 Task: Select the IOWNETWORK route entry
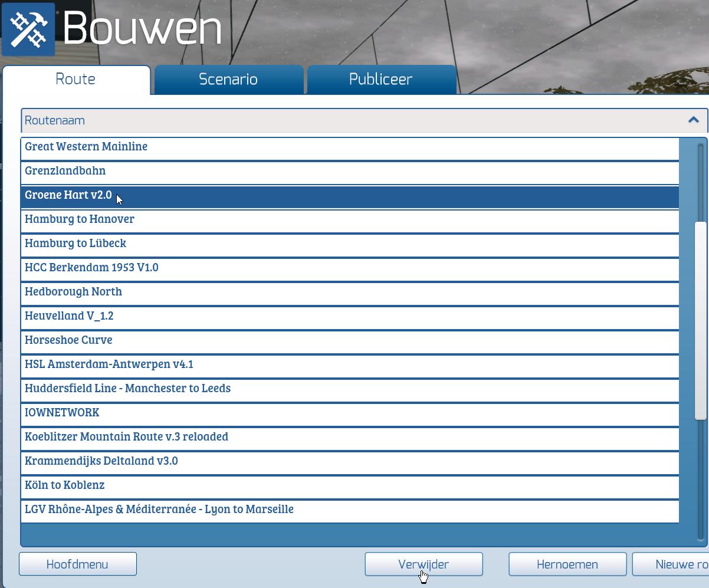(62, 413)
